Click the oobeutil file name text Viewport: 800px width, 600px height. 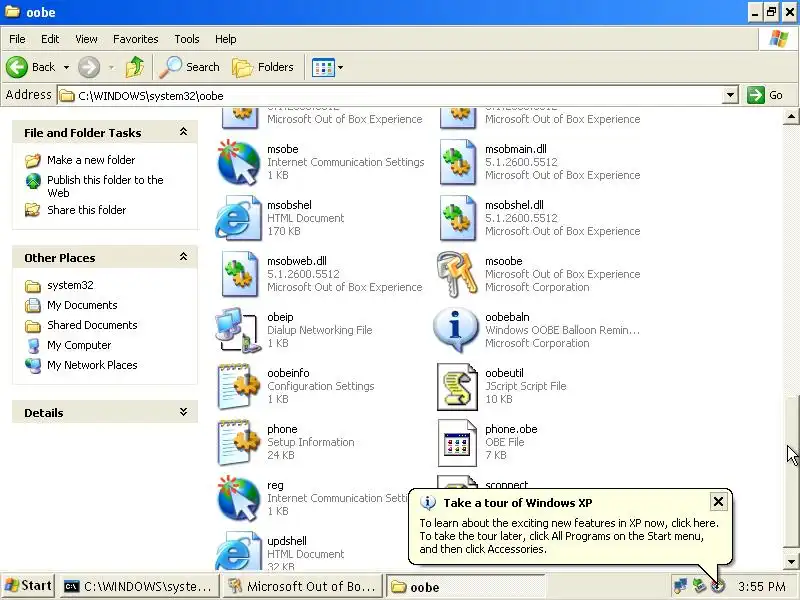(x=504, y=373)
